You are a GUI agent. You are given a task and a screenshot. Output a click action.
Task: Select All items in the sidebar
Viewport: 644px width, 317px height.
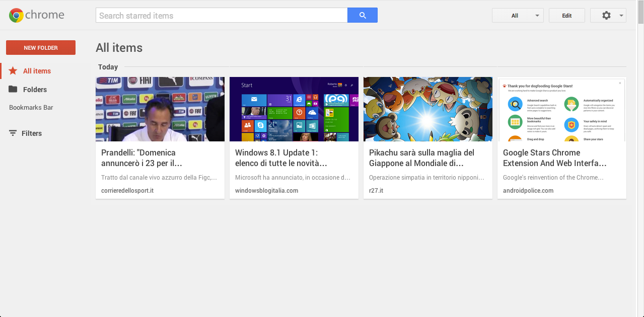37,71
